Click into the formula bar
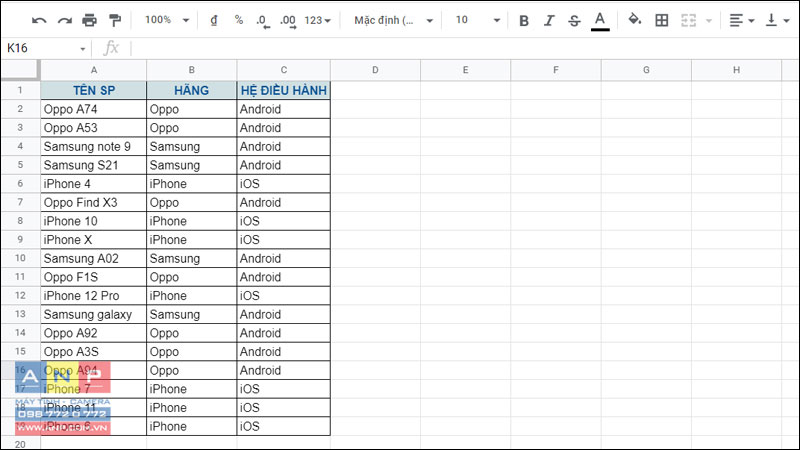Image resolution: width=800 pixels, height=450 pixels. pos(464,48)
